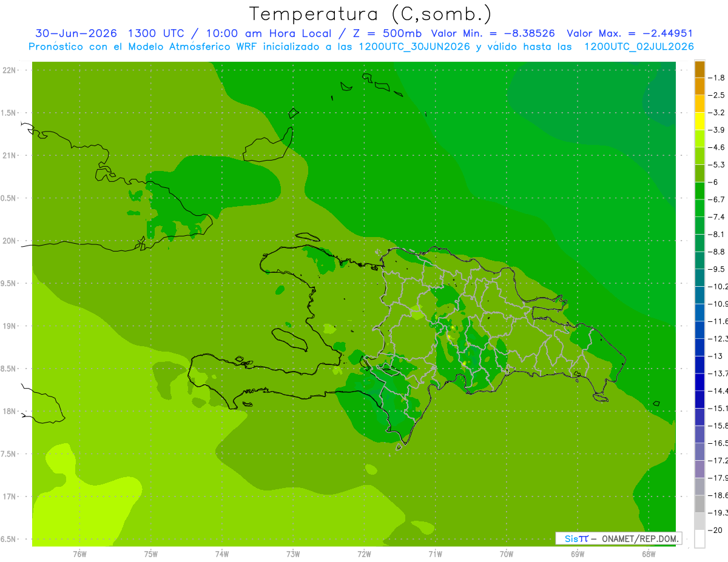This screenshot has height=562, width=728.
Task: Click the "Temperatura (C,somb.)" chart title
Action: coord(371,14)
